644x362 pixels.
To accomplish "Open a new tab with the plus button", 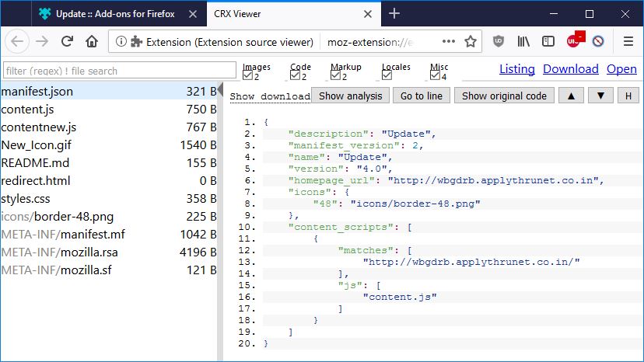I will 394,13.
